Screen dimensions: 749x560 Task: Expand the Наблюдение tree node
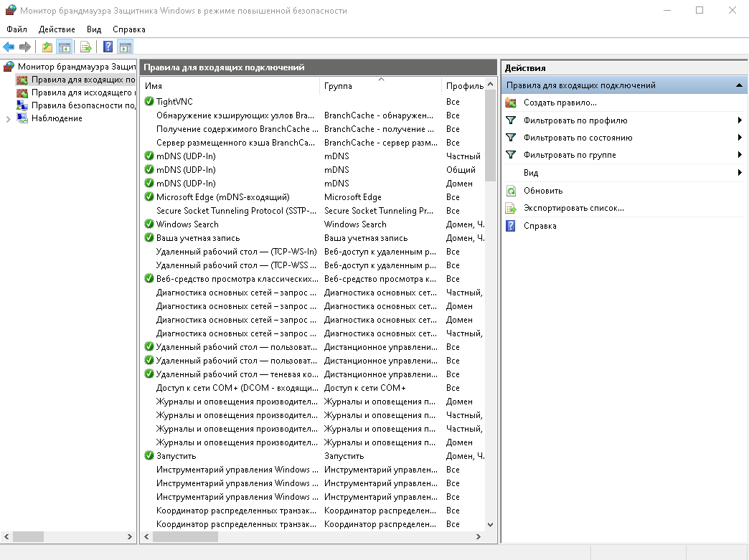click(x=9, y=119)
